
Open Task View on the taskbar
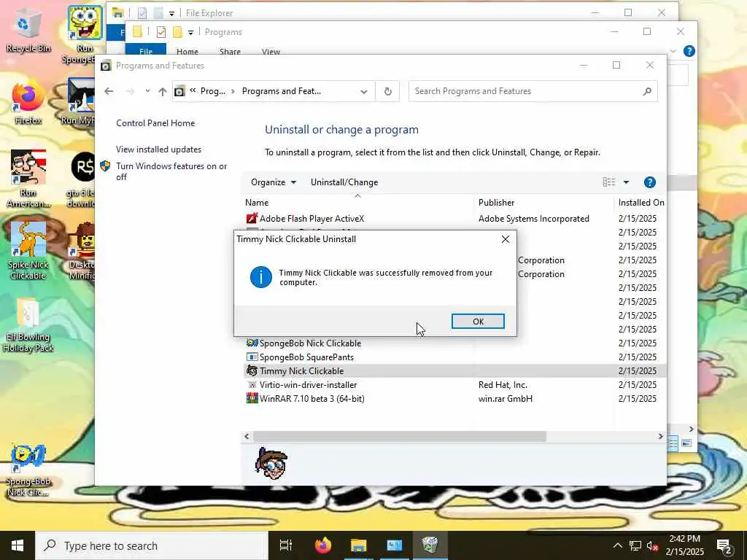[x=286, y=545]
